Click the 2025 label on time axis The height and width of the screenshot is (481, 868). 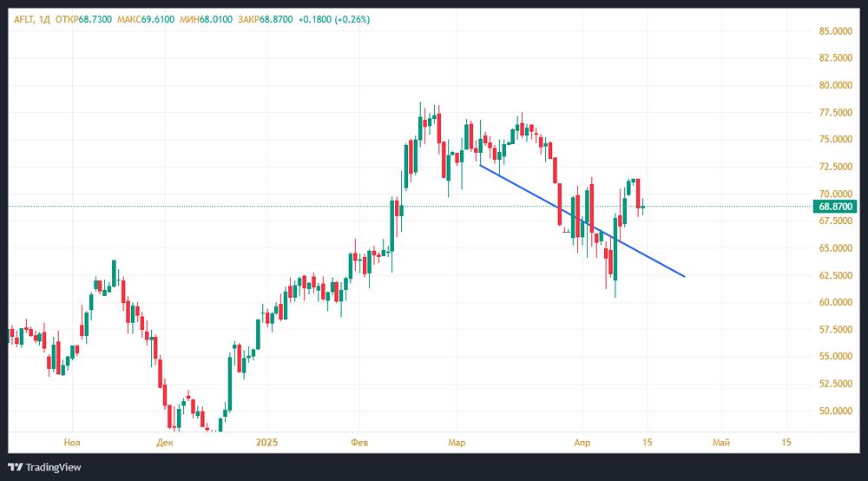click(266, 442)
